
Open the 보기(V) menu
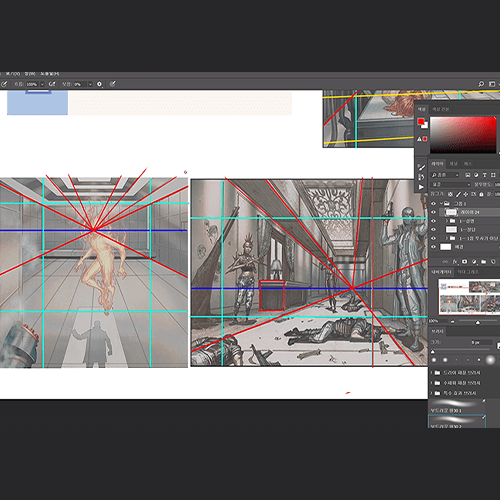pos(13,74)
